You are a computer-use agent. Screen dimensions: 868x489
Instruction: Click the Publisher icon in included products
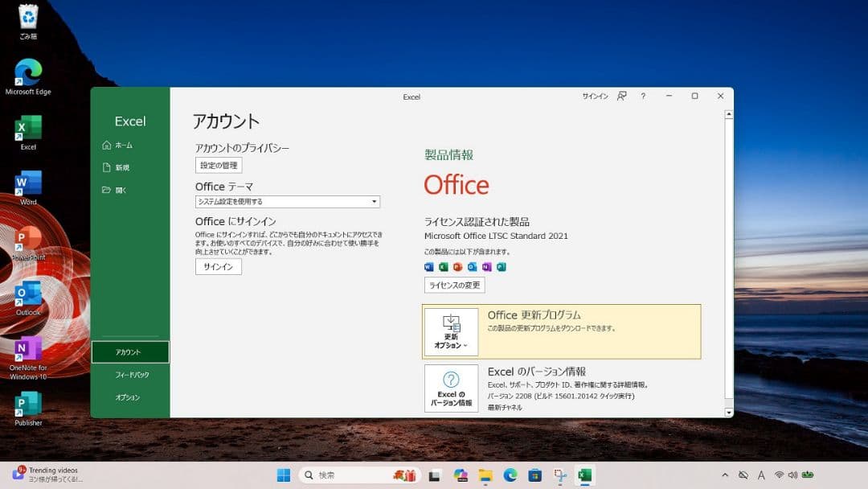click(502, 266)
